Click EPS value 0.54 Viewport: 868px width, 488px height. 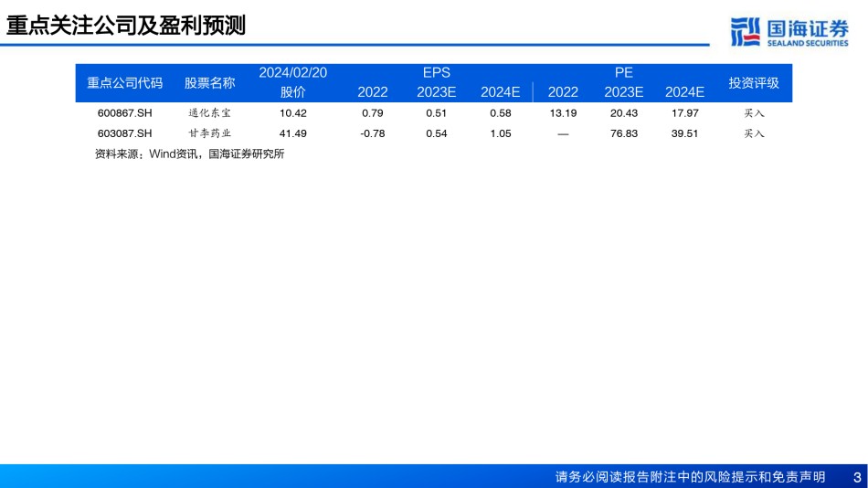436,133
